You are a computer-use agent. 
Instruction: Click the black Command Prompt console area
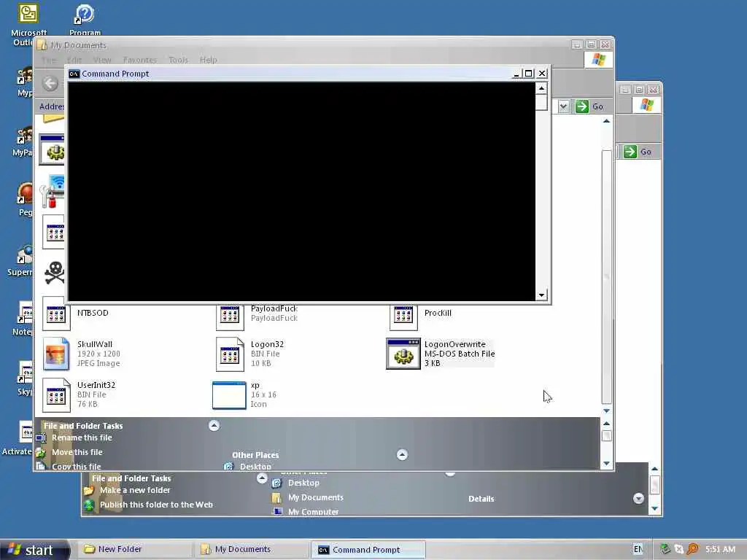tap(301, 192)
